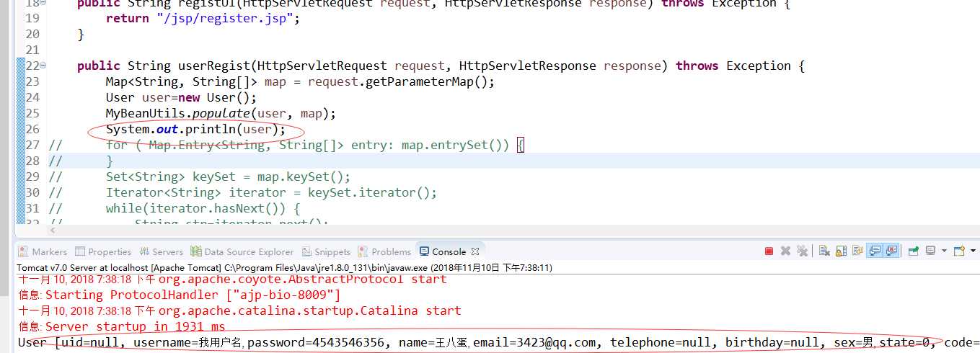Image resolution: width=980 pixels, height=353 pixels.
Task: Click the commented Set<String> keySet line
Action: (x=228, y=176)
